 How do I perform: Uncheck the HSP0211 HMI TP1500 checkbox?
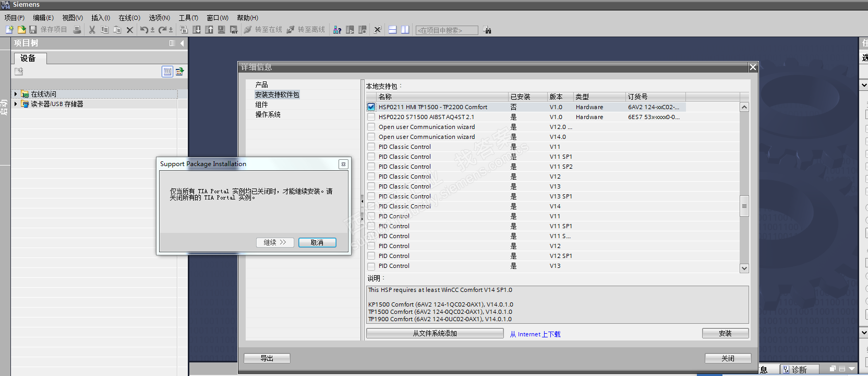[x=371, y=107]
